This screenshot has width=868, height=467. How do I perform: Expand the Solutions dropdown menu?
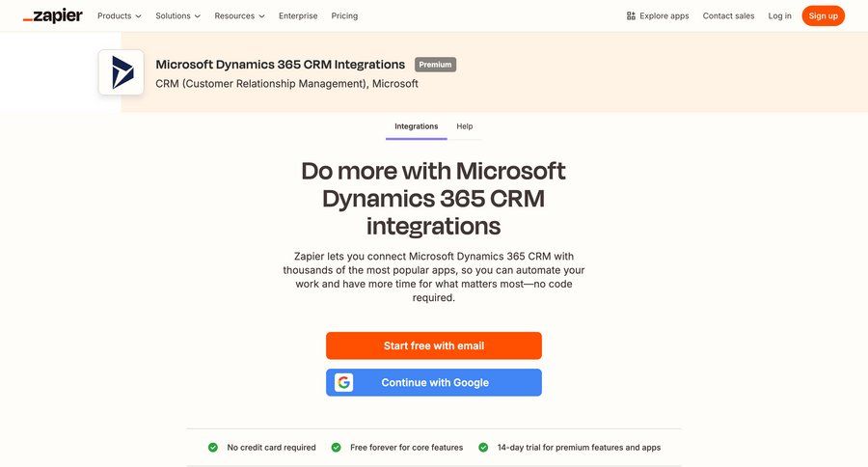click(177, 16)
